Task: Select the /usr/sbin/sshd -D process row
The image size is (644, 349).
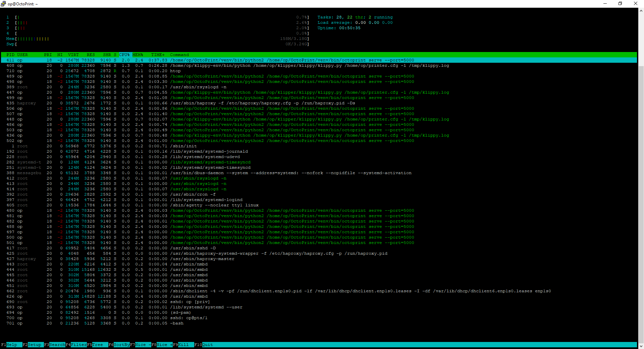Action: click(319, 248)
